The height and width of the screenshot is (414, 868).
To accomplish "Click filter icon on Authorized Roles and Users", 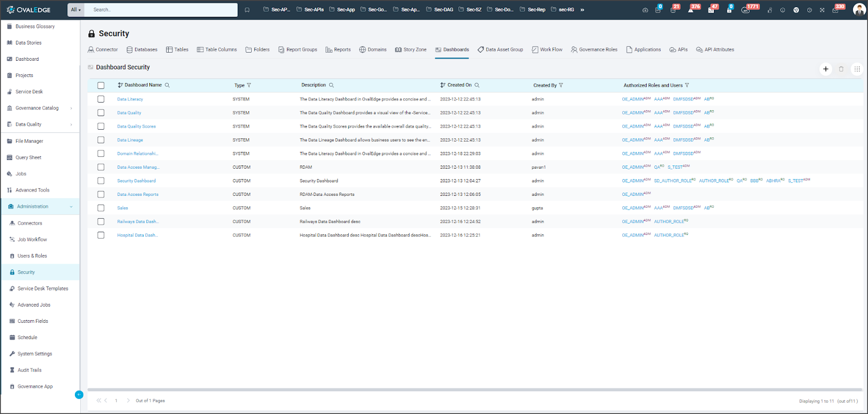I will [687, 85].
